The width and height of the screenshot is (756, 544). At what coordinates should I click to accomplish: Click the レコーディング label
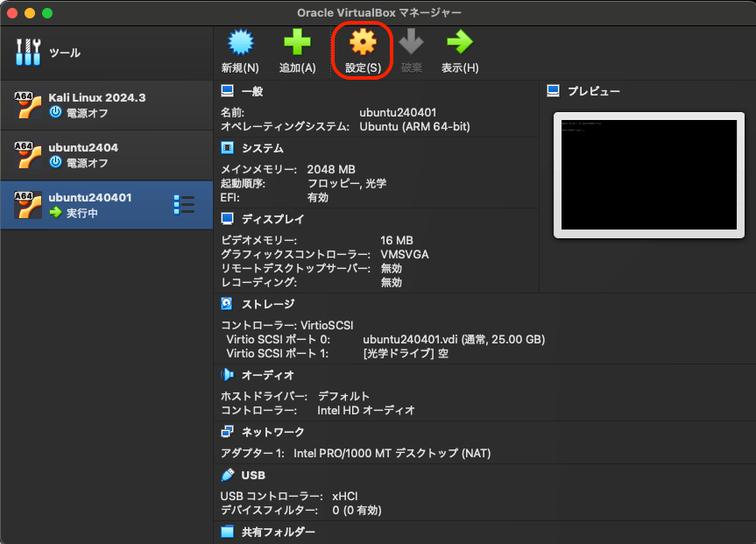point(259,282)
